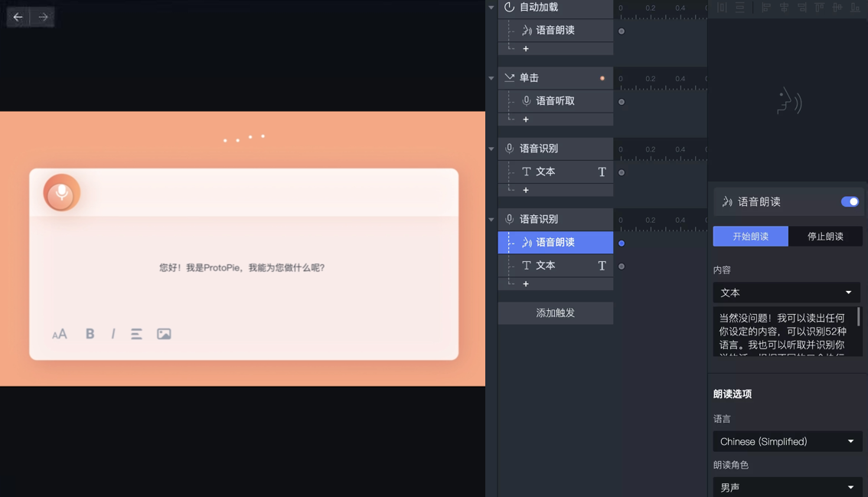Select the microphone icon on the card
Viewport: 868px width, 497px height.
click(x=60, y=193)
